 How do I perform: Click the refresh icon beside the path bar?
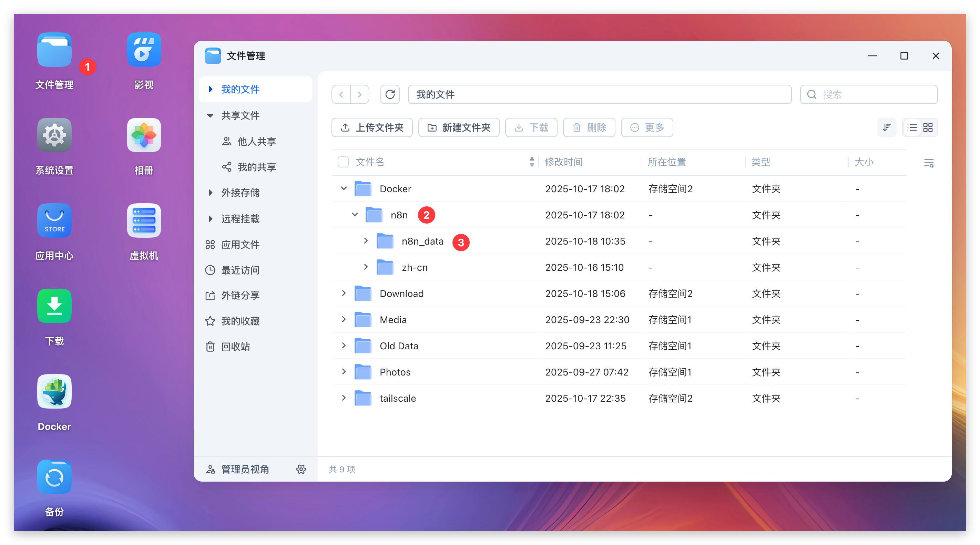[x=390, y=94]
